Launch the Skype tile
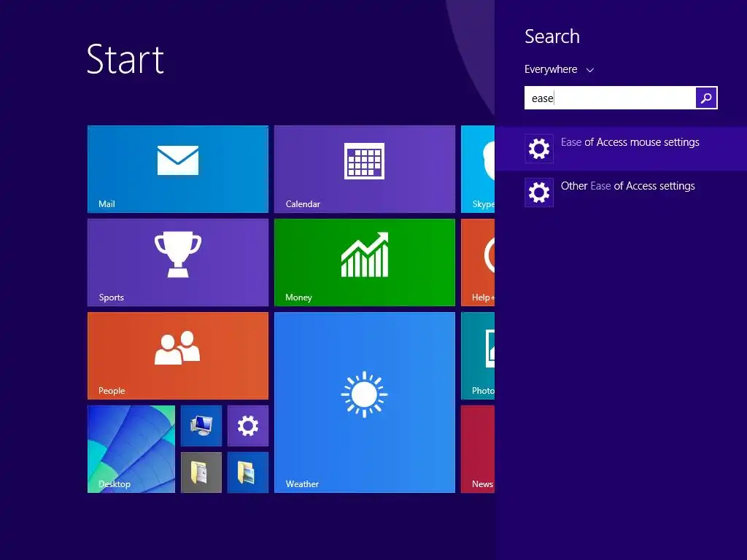 click(478, 169)
